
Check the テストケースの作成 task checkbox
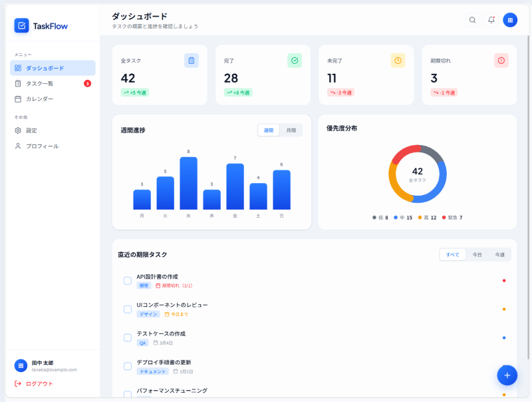tap(128, 338)
